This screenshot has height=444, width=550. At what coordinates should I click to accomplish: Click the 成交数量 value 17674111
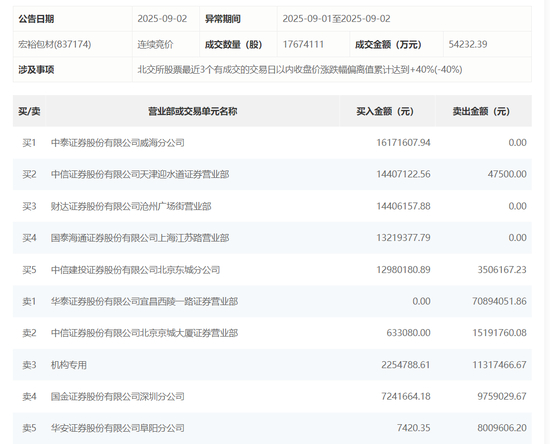click(x=303, y=44)
